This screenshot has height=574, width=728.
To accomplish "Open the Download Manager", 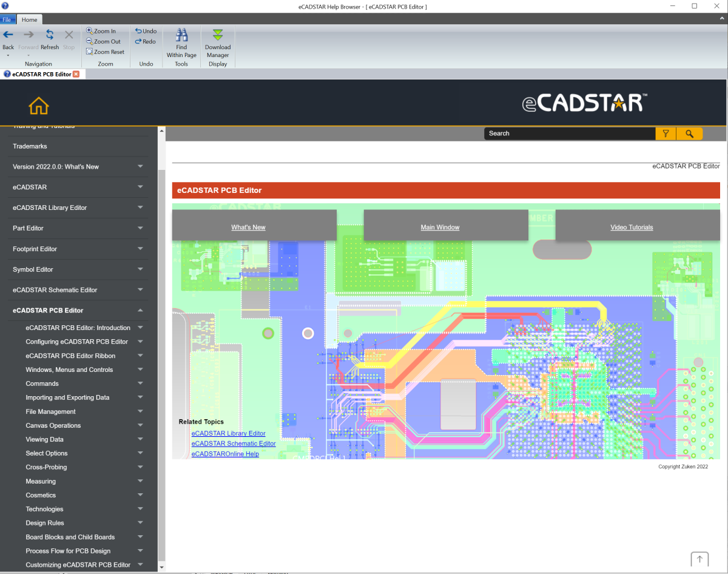I will pos(218,43).
